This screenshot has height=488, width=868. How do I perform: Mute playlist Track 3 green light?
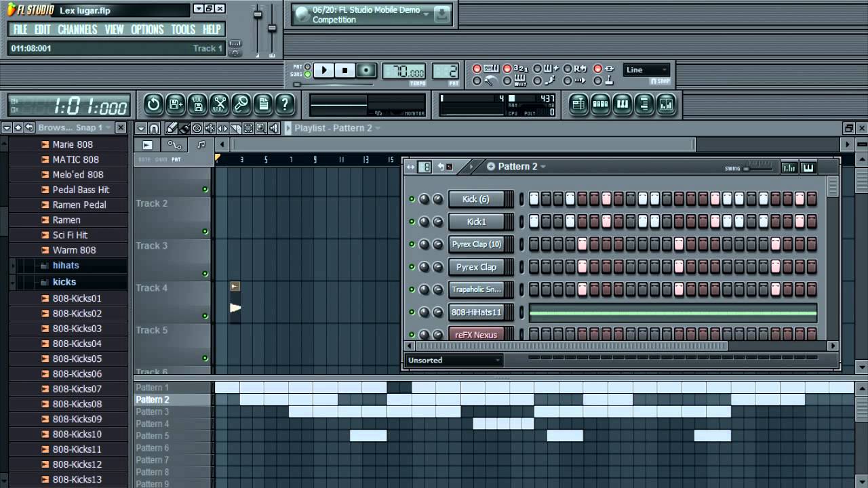pos(205,274)
